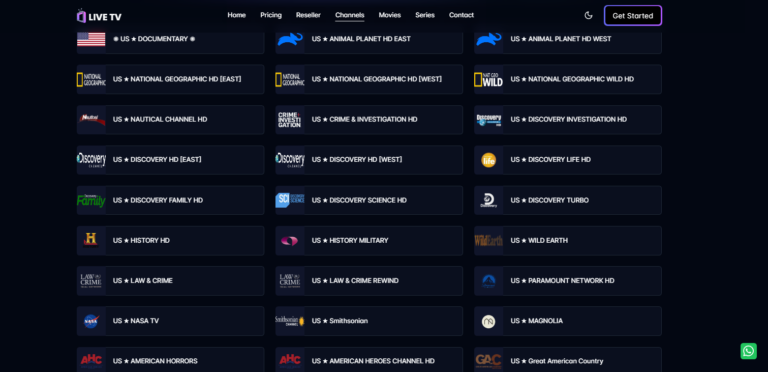Click American Heroes Channel HD logo
Viewport: 768px width, 372px height.
click(290, 361)
